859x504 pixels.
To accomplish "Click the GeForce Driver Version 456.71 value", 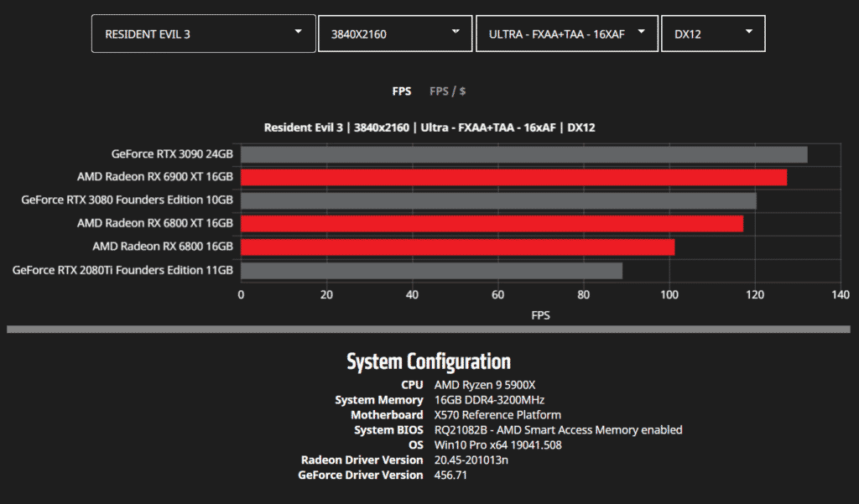I will click(450, 475).
